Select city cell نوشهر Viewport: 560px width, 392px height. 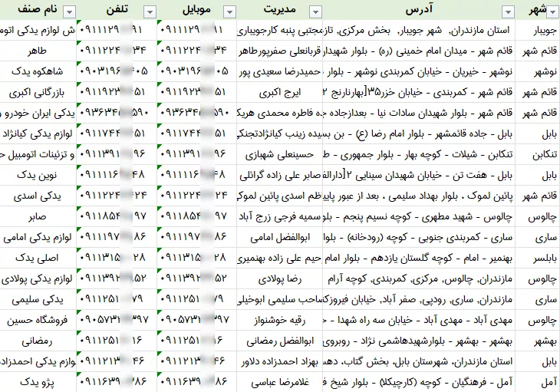[x=538, y=72]
